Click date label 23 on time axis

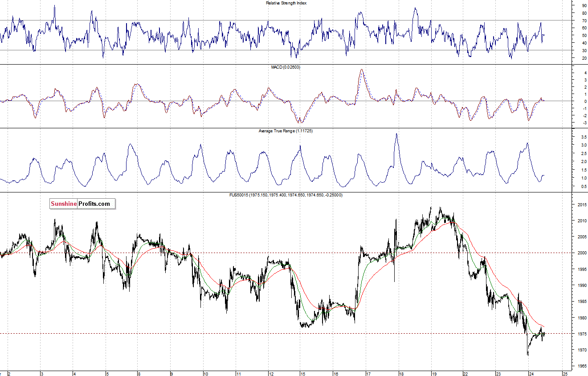click(x=498, y=374)
